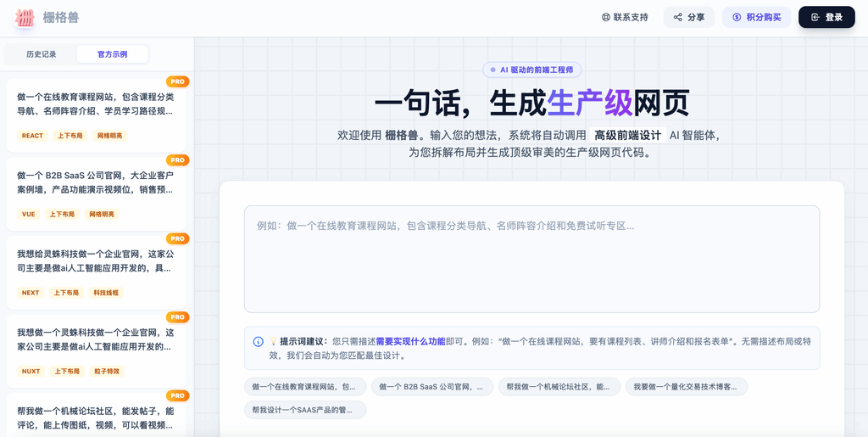
Task: Click the login arrow icon in 登录
Action: click(815, 17)
